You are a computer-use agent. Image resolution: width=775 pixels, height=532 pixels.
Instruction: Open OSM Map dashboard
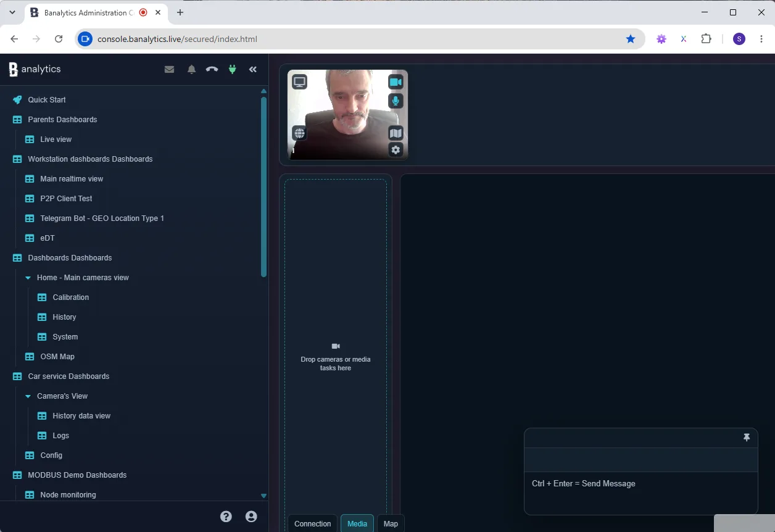(57, 356)
